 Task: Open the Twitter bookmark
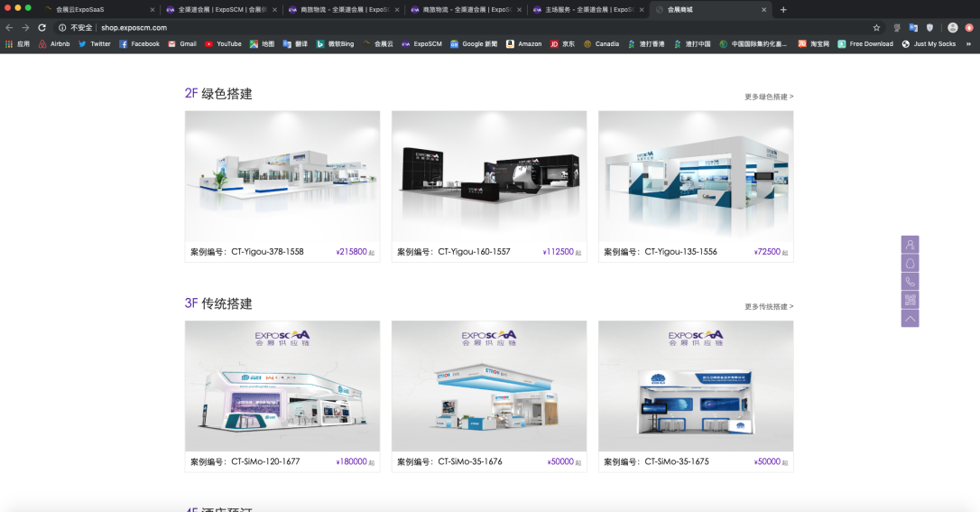click(95, 43)
